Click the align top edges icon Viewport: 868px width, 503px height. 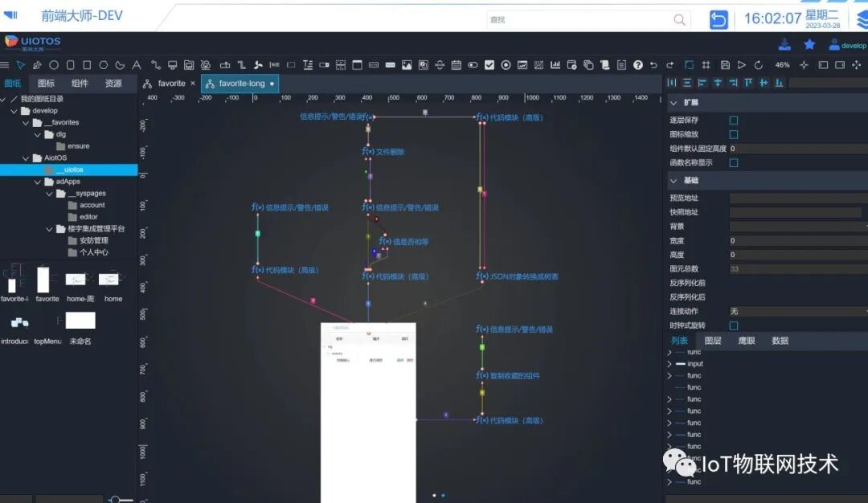[x=748, y=83]
